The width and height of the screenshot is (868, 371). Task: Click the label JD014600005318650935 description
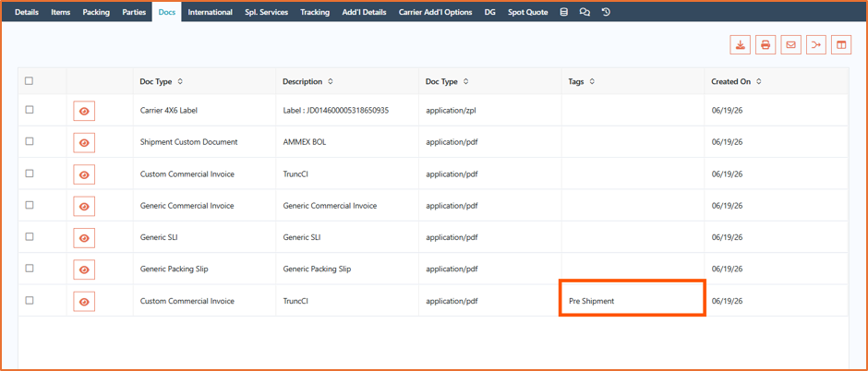336,110
